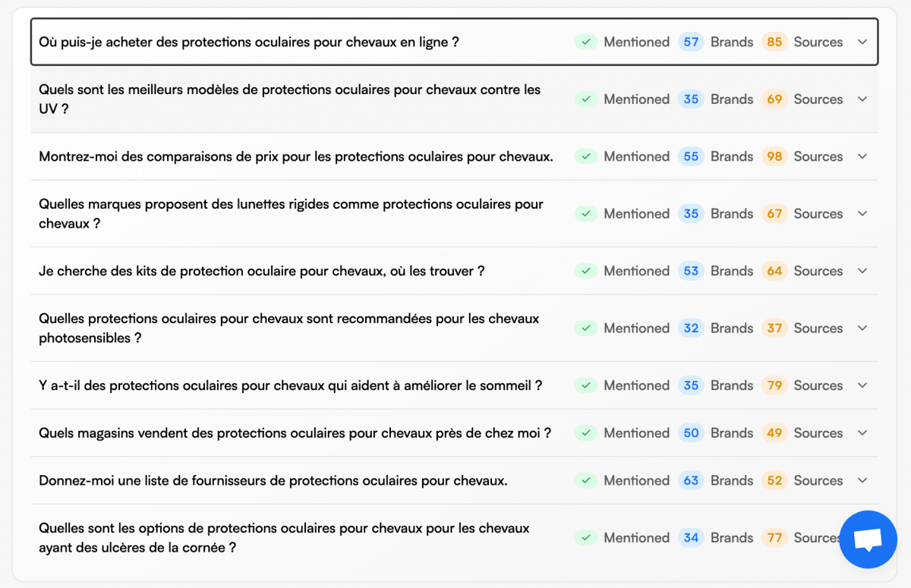Click the 98 Sources badge on the price comparison row
The height and width of the screenshot is (588, 911).
pos(774,156)
